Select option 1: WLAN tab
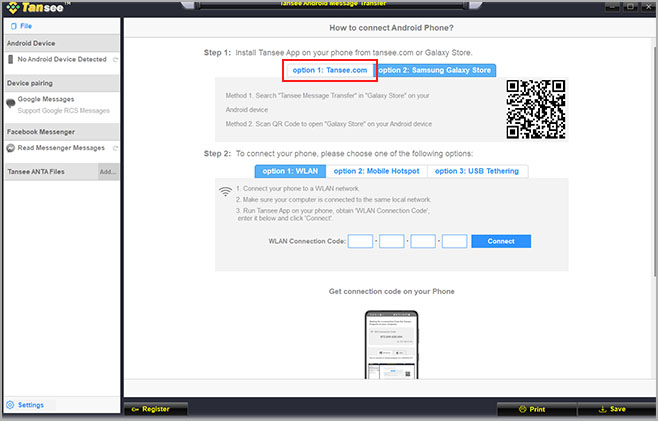 (290, 171)
